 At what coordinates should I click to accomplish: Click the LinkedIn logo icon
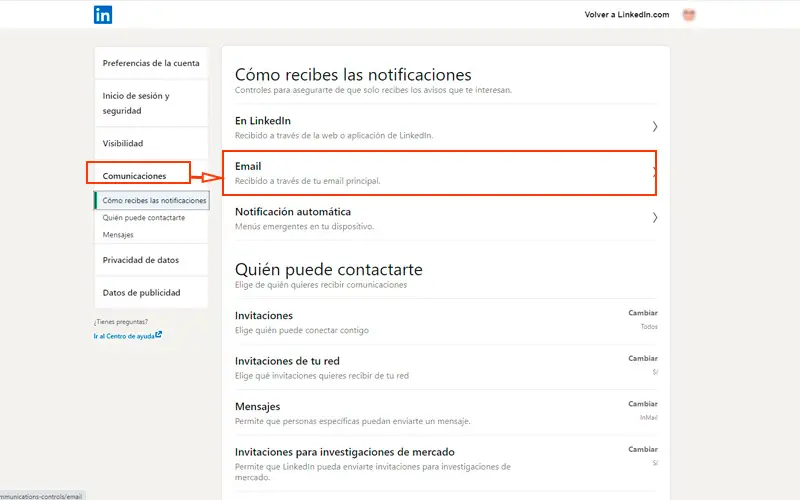103,15
